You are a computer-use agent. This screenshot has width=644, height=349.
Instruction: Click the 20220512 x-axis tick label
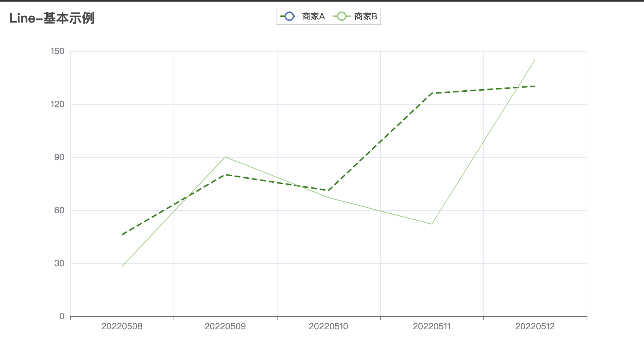click(535, 326)
